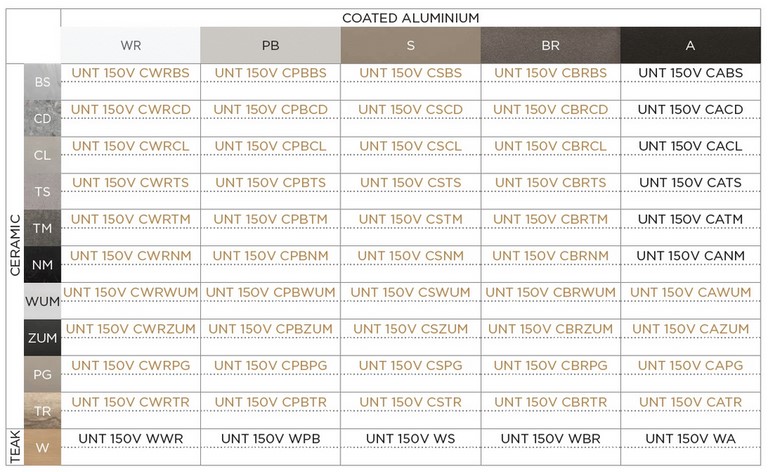Select the BS ceramic material swatch
This screenshot has height=472, width=768.
pos(42,82)
